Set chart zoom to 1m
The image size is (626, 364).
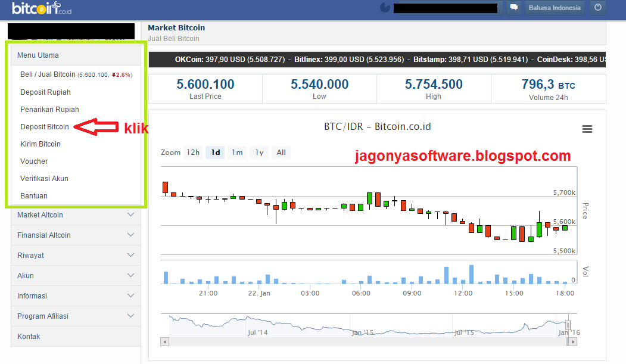click(x=237, y=153)
